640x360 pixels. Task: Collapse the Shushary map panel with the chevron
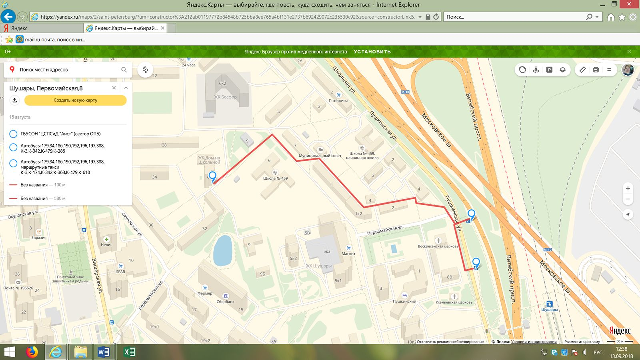(x=126, y=88)
